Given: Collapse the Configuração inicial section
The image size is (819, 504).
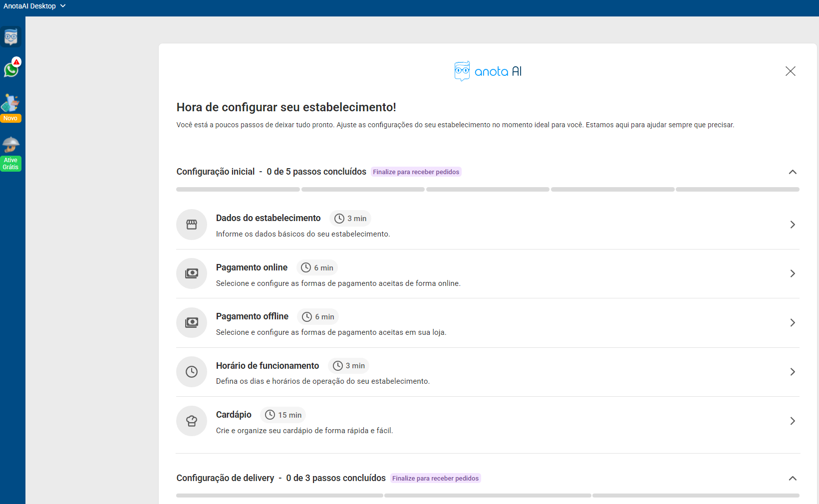Looking at the screenshot, I should [x=792, y=172].
